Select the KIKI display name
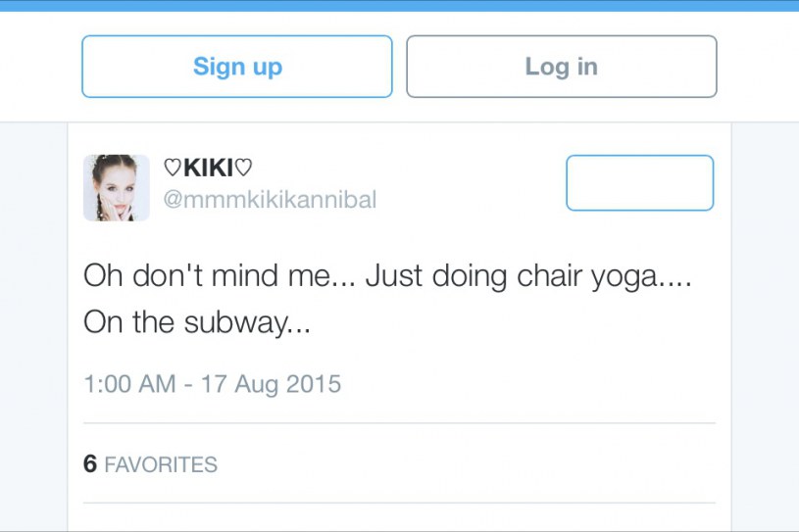 point(207,169)
